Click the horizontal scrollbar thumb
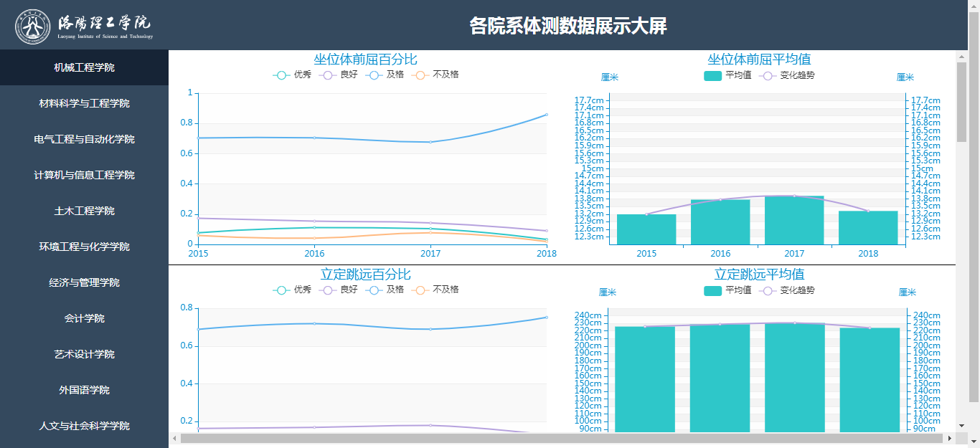This screenshot has width=980, height=448. [x=560, y=438]
